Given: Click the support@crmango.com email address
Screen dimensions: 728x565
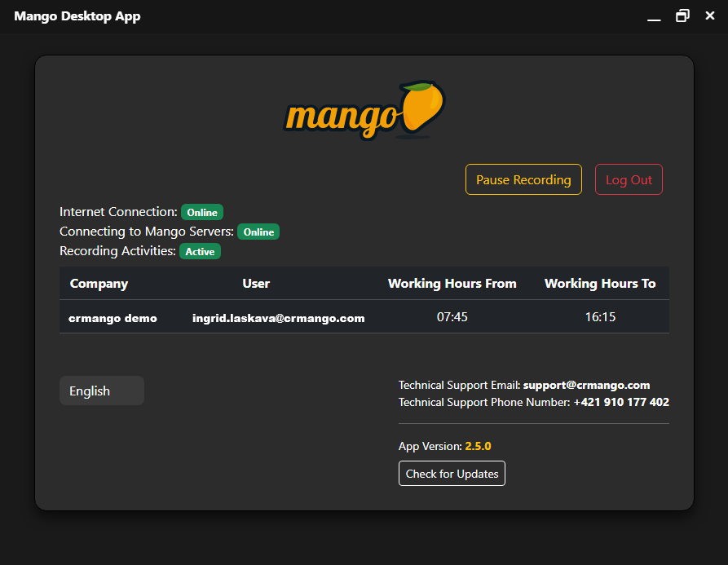Looking at the screenshot, I should pyautogui.click(x=586, y=385).
